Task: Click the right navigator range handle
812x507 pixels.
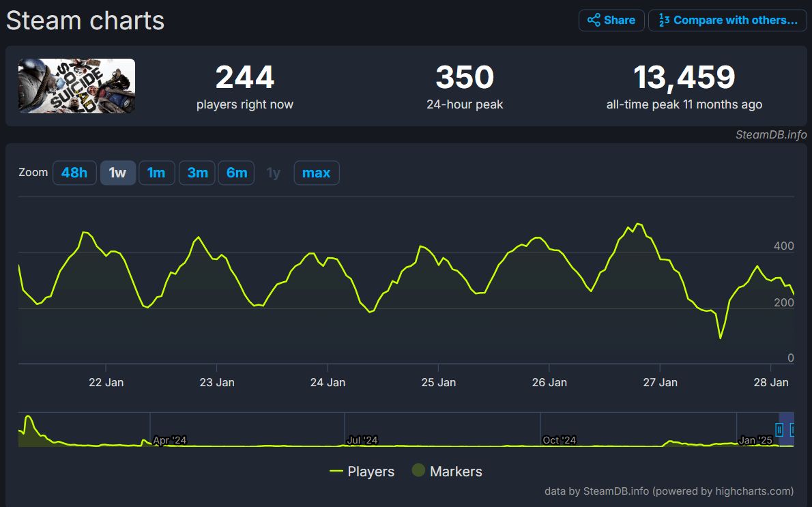Action: click(x=794, y=430)
